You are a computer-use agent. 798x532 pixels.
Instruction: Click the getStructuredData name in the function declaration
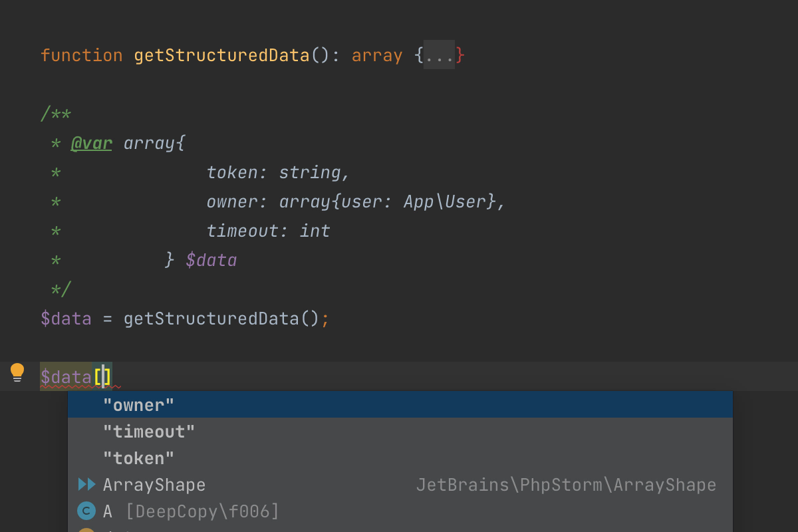[222, 55]
